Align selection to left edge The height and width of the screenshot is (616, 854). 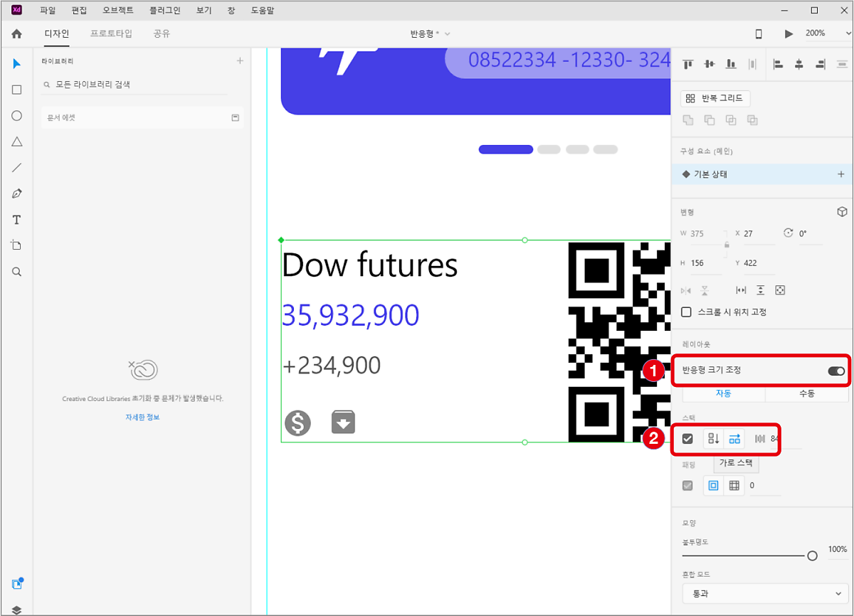[x=778, y=64]
